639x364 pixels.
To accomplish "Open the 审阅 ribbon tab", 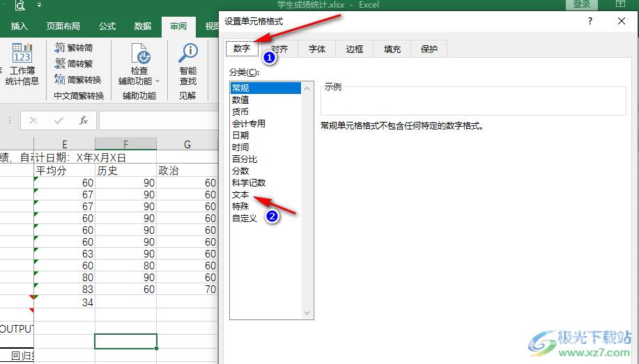I will coord(178,26).
